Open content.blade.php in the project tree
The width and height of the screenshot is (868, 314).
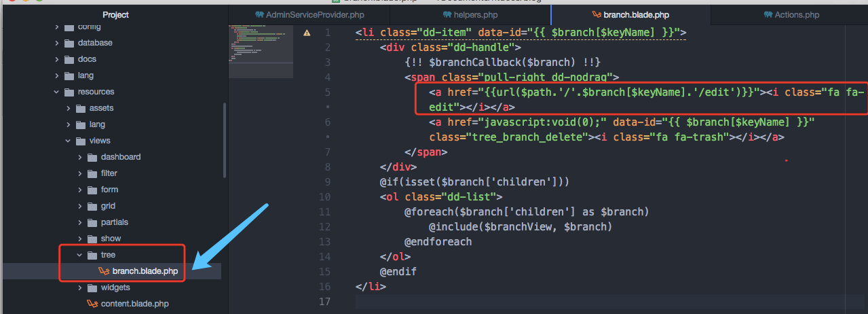coord(135,304)
